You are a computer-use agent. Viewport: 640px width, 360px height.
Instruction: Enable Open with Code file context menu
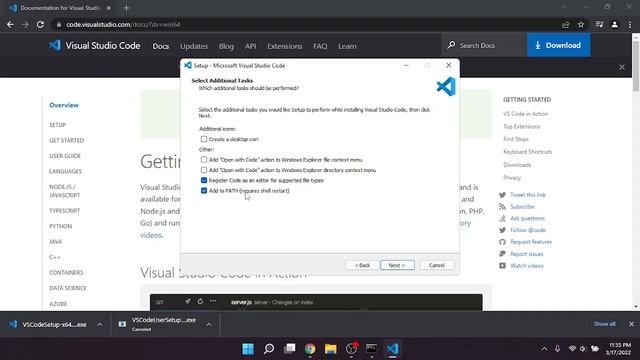pyautogui.click(x=204, y=160)
